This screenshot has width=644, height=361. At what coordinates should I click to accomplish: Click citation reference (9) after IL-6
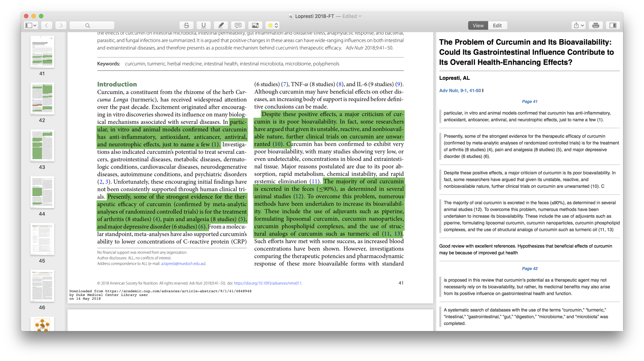(x=399, y=84)
